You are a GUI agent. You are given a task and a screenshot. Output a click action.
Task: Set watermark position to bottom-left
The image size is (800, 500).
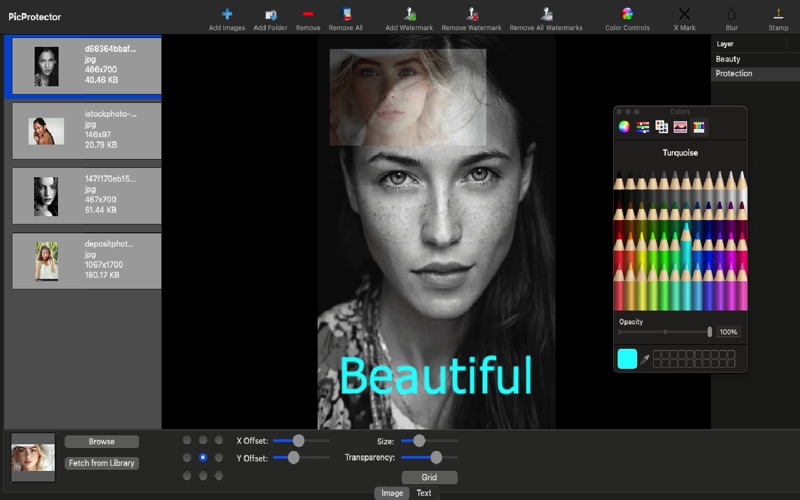(x=187, y=476)
